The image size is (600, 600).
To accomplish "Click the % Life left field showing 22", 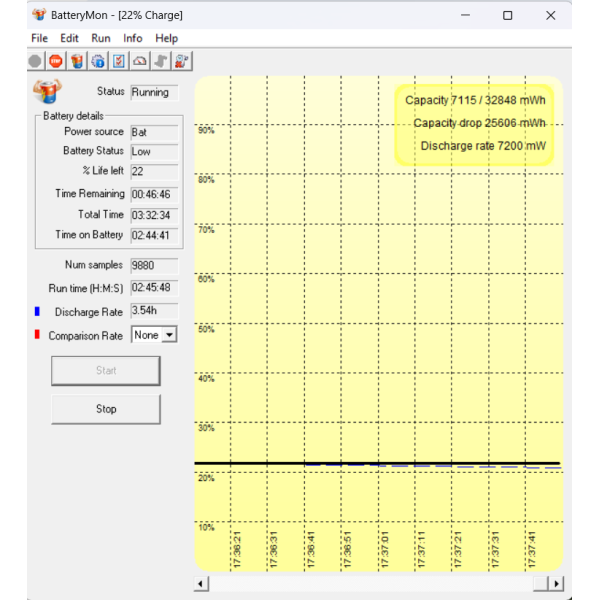I will [x=154, y=171].
